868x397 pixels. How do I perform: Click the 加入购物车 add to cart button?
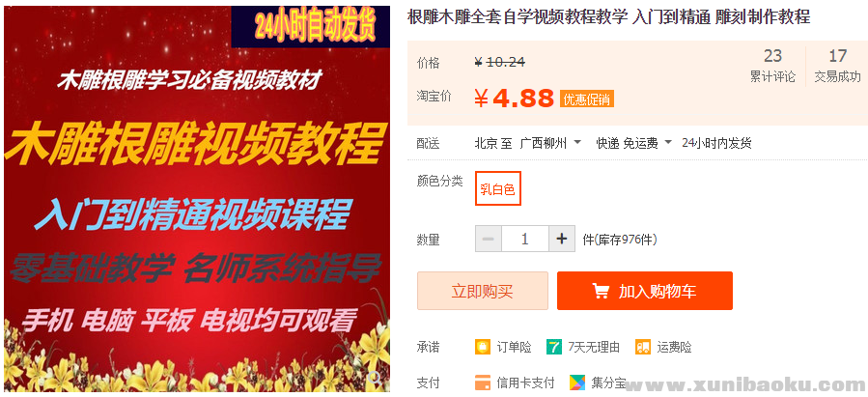pos(645,291)
